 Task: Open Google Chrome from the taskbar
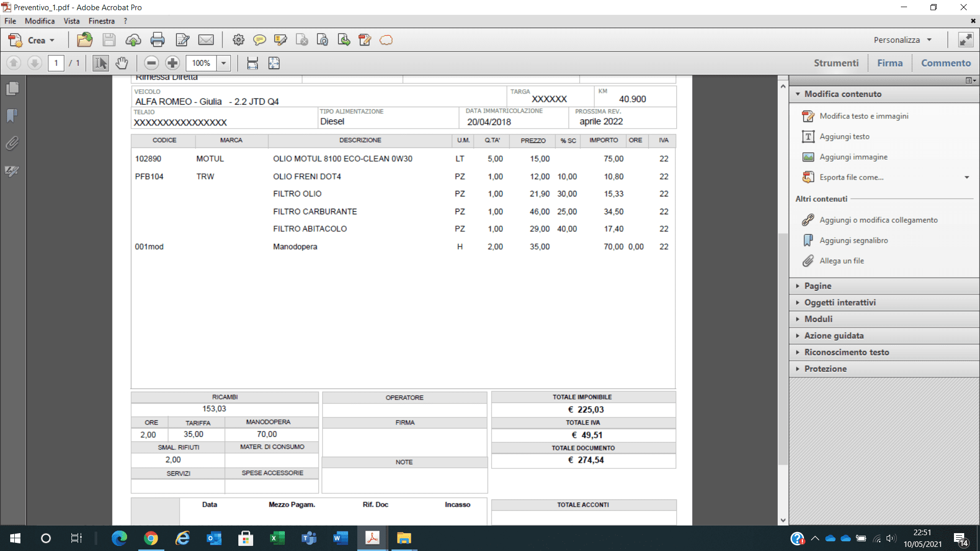pyautogui.click(x=151, y=538)
